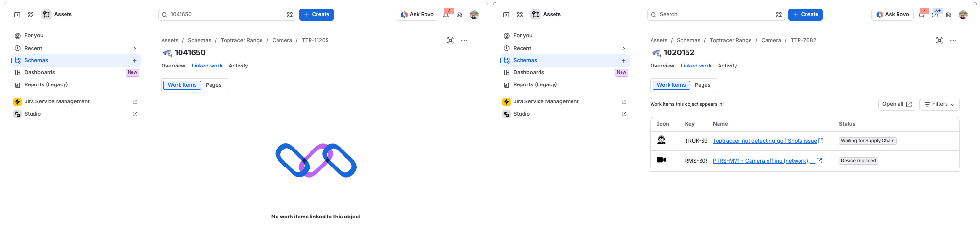Viewport: 980px width, 234px height.
Task: Click the search field containing 1041650
Action: (x=227, y=15)
